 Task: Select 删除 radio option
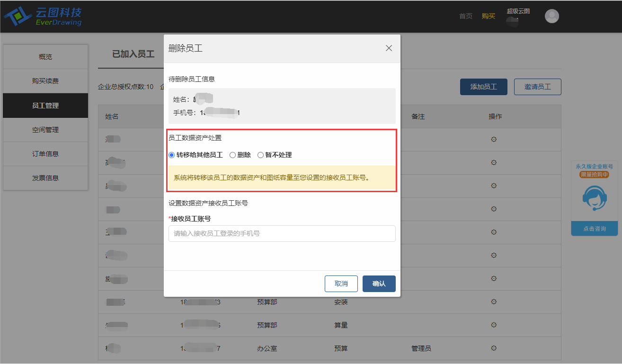[x=240, y=155]
